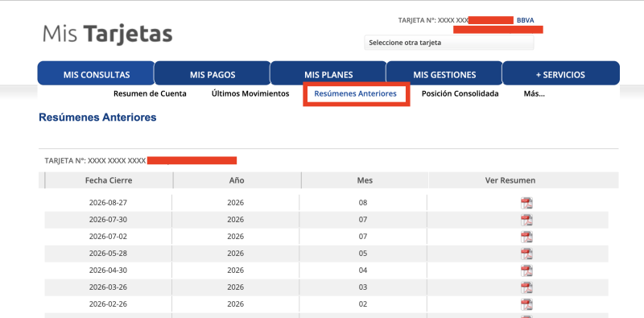644x318 pixels.
Task: Switch to MIS GESTIONES tab
Action: pos(444,73)
